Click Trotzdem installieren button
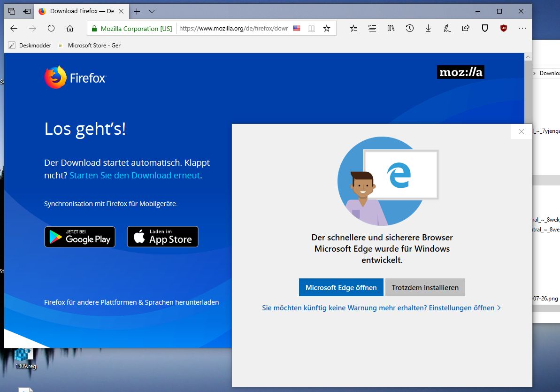The height and width of the screenshot is (392, 560). click(425, 288)
